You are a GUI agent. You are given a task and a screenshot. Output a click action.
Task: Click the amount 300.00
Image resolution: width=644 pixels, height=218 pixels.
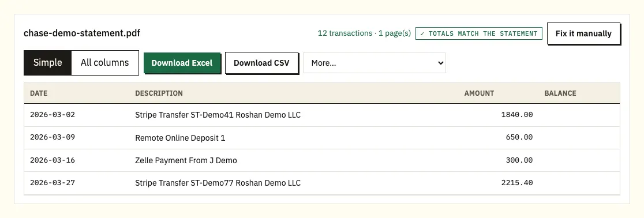coord(519,160)
